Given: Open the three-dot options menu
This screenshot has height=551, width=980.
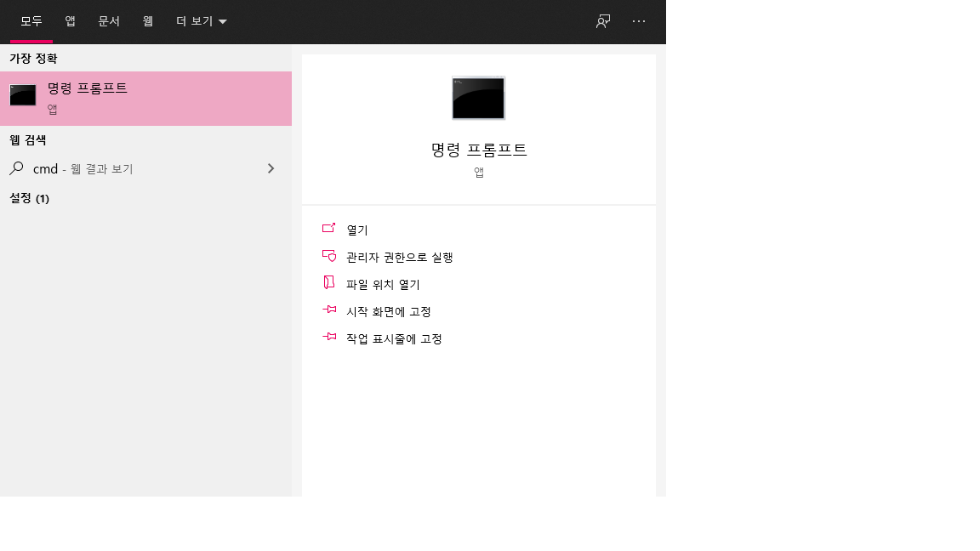Looking at the screenshot, I should 639,21.
